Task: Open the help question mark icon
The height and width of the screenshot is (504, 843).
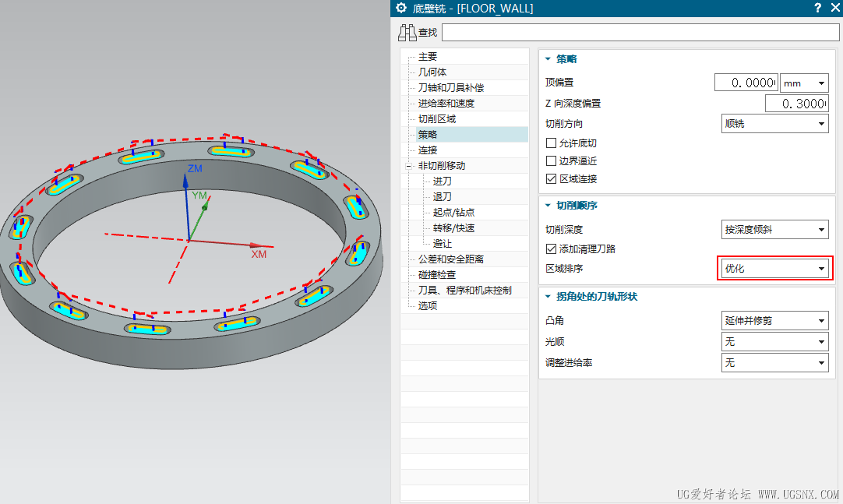Action: [x=818, y=8]
